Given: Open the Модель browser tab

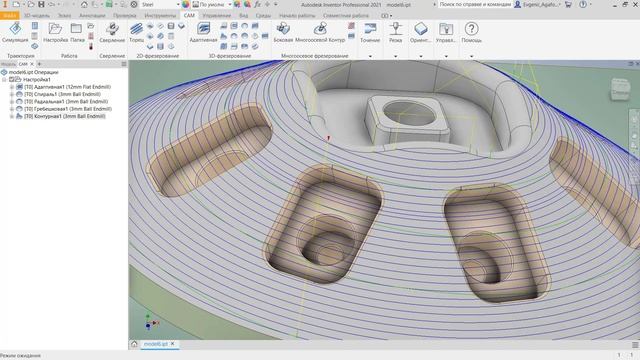Looking at the screenshot, I should (8, 64).
